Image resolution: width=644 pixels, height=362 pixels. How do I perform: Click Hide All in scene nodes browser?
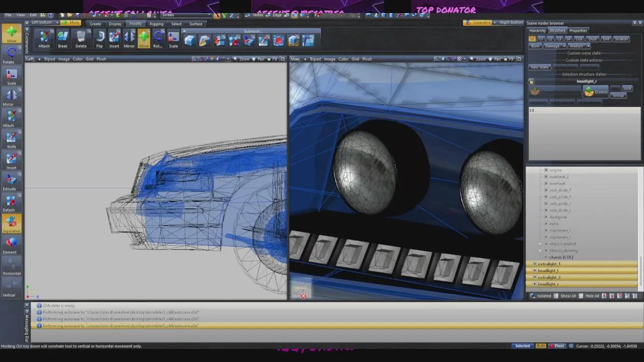pos(592,296)
